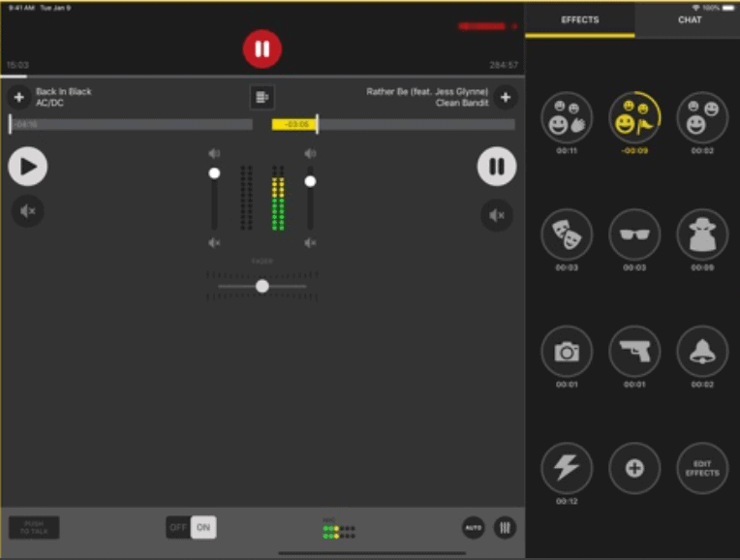740x560 pixels.
Task: Trigger the laughing crowd effect 00:02
Action: coord(702,117)
